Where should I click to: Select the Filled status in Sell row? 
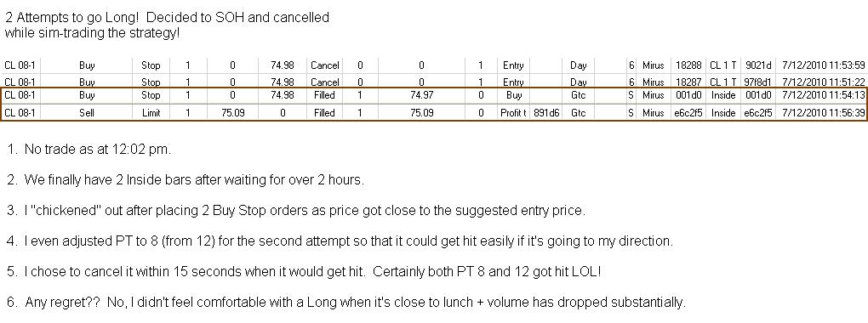click(x=324, y=113)
